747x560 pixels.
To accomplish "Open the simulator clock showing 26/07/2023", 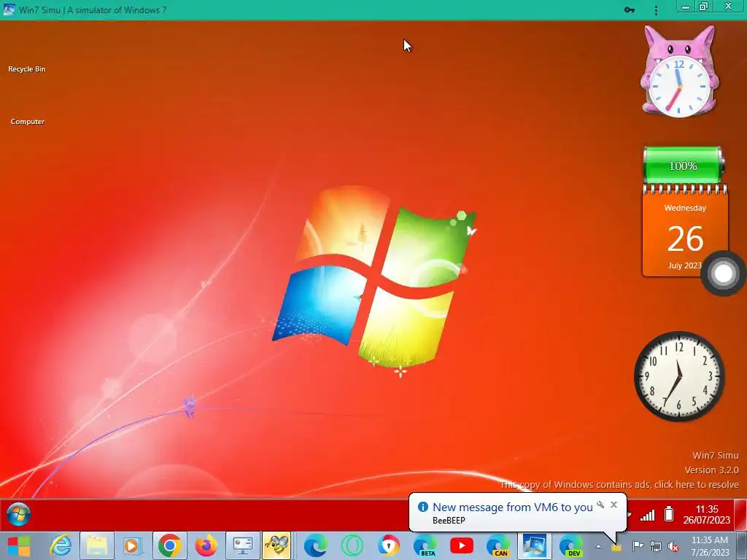I will point(706,514).
